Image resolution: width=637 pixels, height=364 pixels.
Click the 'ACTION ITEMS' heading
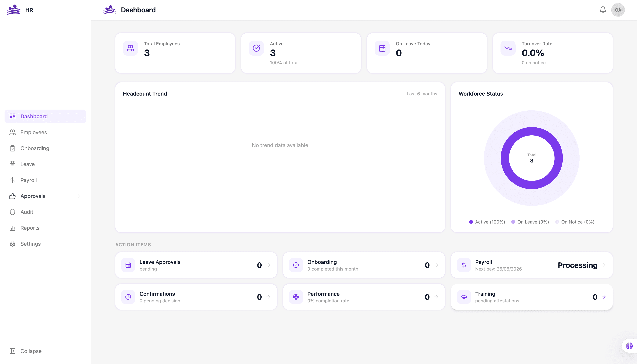click(133, 245)
